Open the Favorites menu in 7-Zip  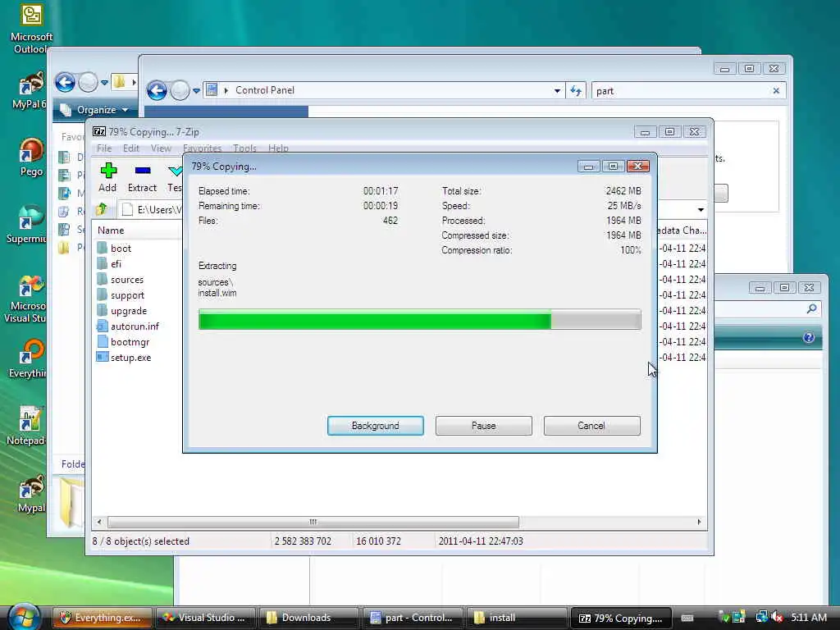click(202, 148)
